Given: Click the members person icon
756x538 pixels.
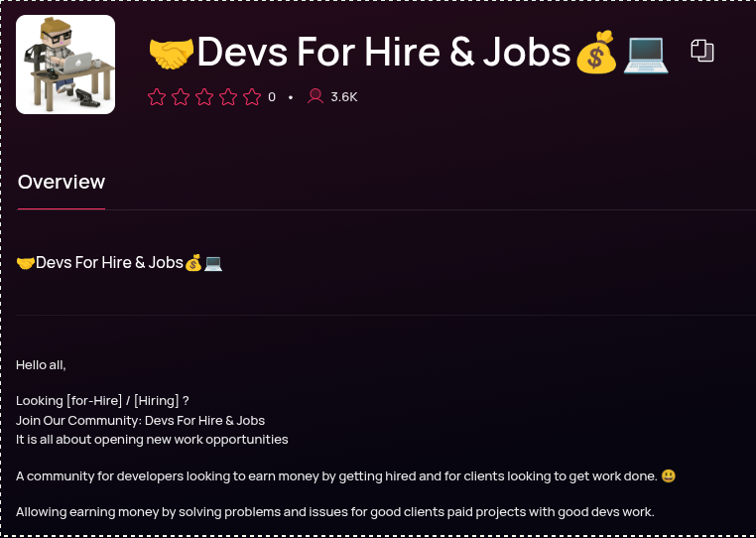Looking at the screenshot, I should [x=315, y=96].
